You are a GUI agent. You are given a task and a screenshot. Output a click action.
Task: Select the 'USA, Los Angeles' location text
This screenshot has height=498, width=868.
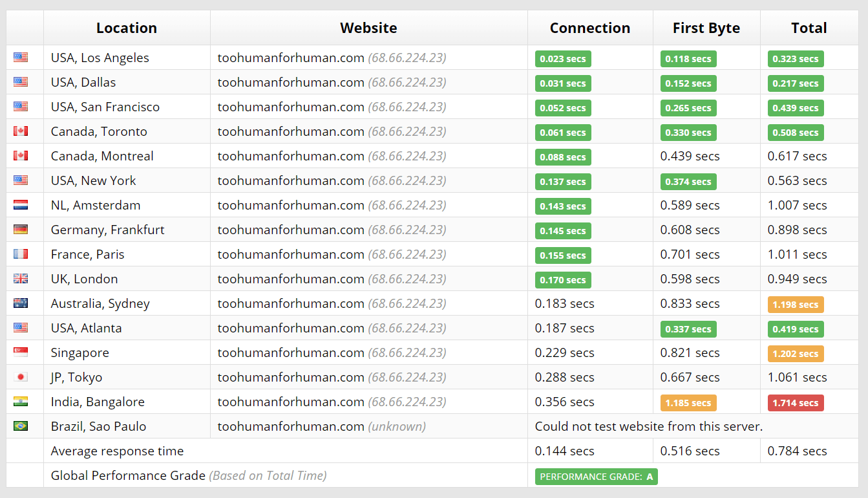pos(100,58)
